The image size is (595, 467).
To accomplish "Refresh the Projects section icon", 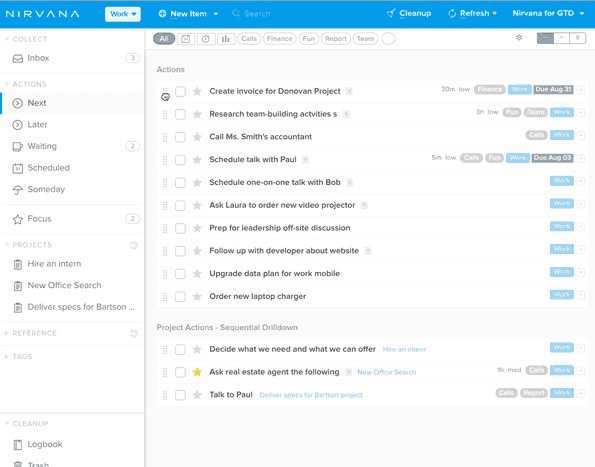I will [x=134, y=245].
